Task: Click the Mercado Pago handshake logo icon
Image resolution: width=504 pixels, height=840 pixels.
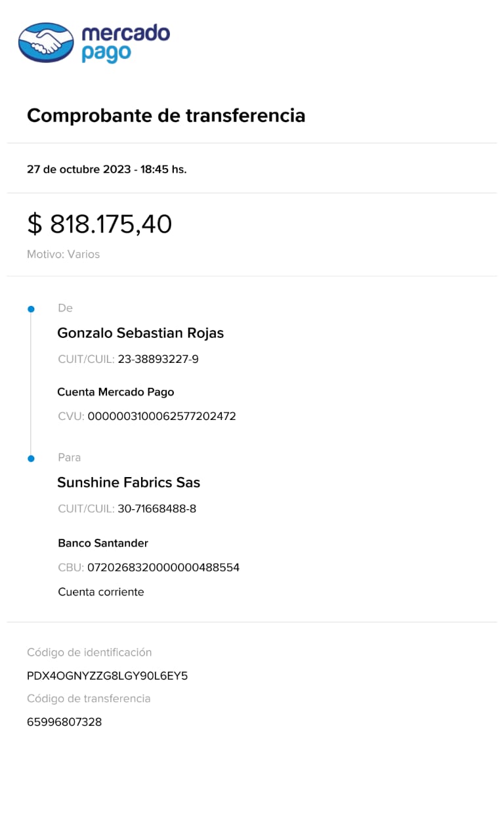Action: 45,43
